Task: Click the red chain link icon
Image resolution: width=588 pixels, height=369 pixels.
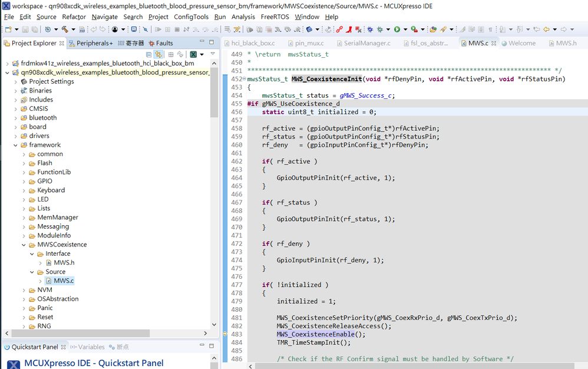Action: point(339,29)
